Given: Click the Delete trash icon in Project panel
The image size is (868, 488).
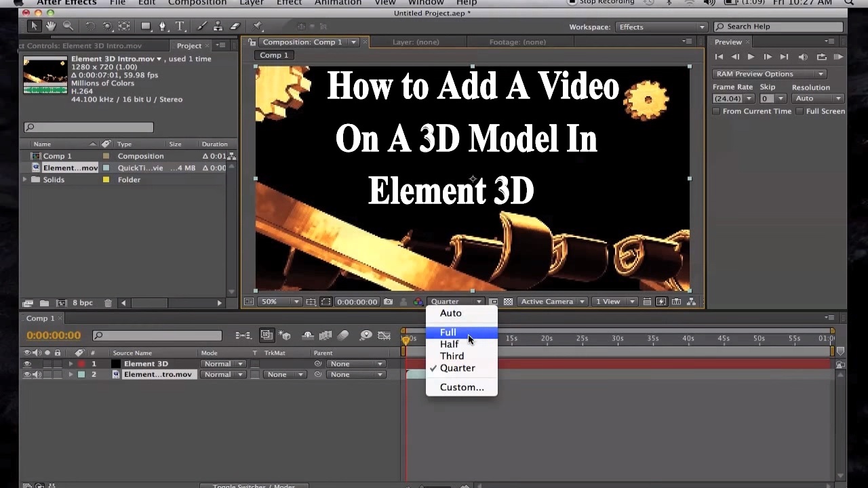Looking at the screenshot, I should coord(108,303).
